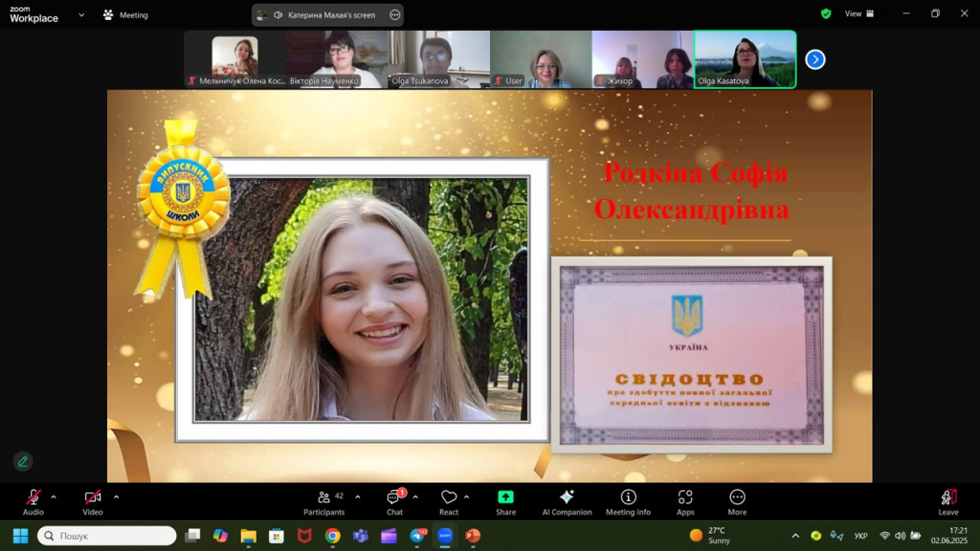This screenshot has height=551, width=980.
Task: Open the Apps panel
Action: point(685,501)
